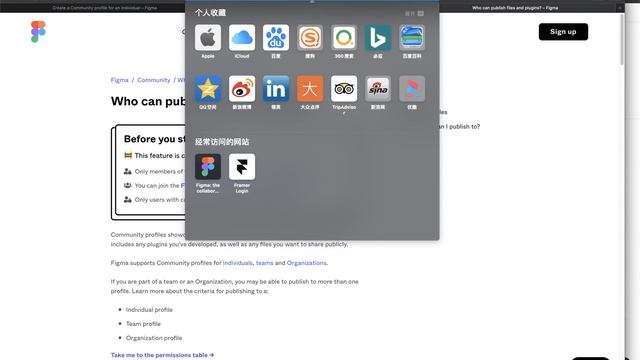Follow the individuals link
Viewport: 640px width, 360px height.
point(238,263)
